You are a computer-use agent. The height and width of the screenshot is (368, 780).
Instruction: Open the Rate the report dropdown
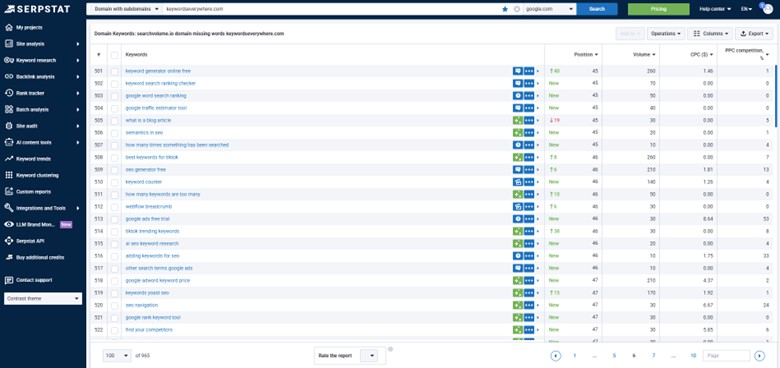tap(369, 356)
